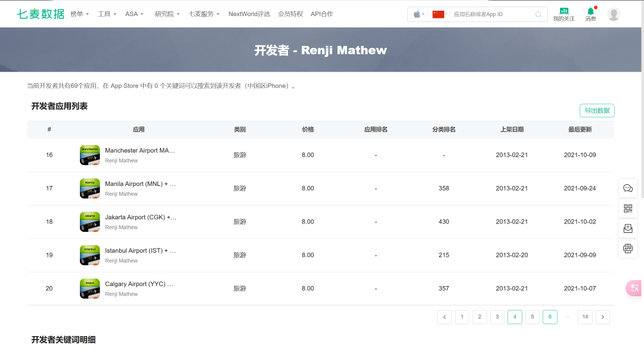Image resolution: width=644 pixels, height=354 pixels.
Task: Expand the 七麦服务 menu
Action: pos(204,14)
